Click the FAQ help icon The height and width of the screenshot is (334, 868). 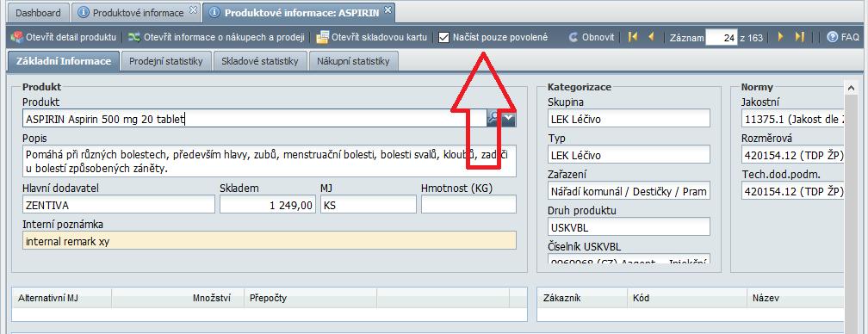point(832,37)
